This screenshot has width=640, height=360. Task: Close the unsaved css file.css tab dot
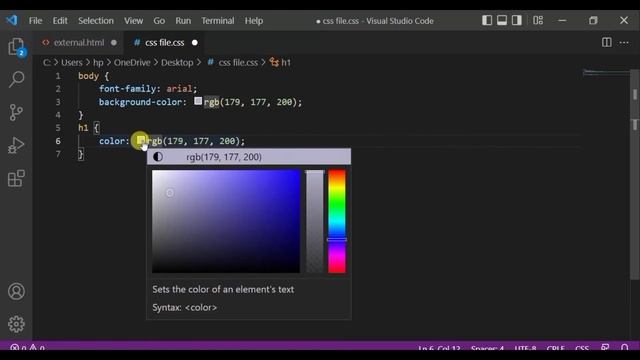click(195, 42)
